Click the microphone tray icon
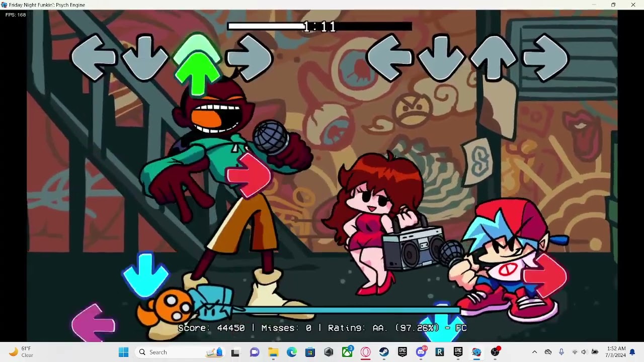 pos(561,352)
